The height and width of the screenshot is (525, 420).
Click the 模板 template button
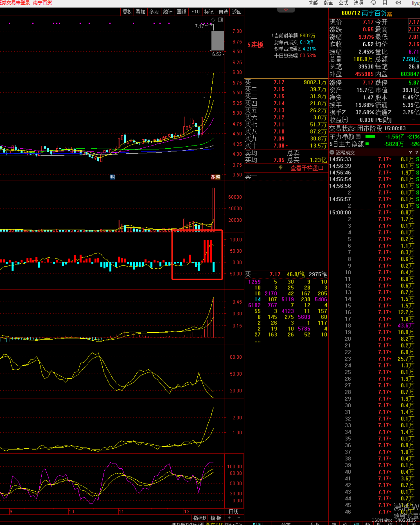tap(216, 518)
